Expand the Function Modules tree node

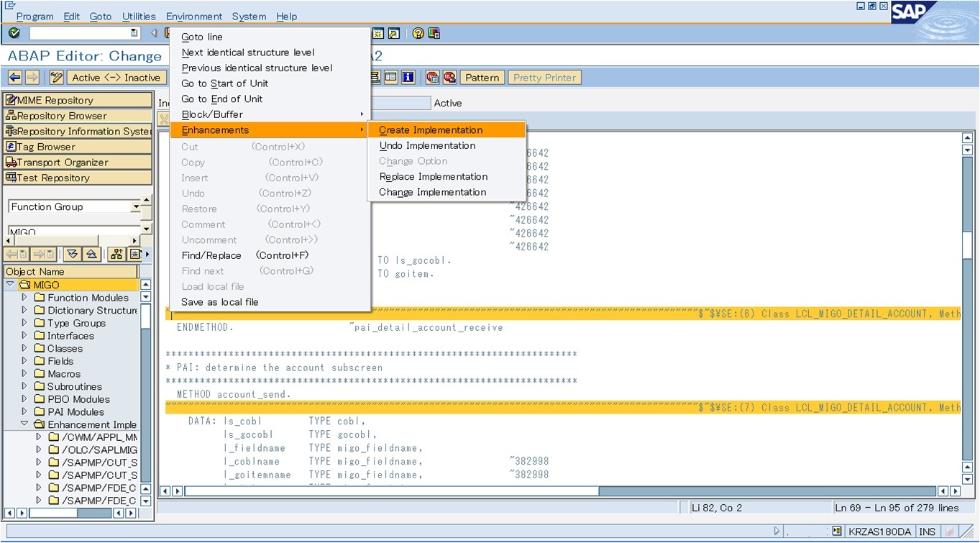coord(24,297)
